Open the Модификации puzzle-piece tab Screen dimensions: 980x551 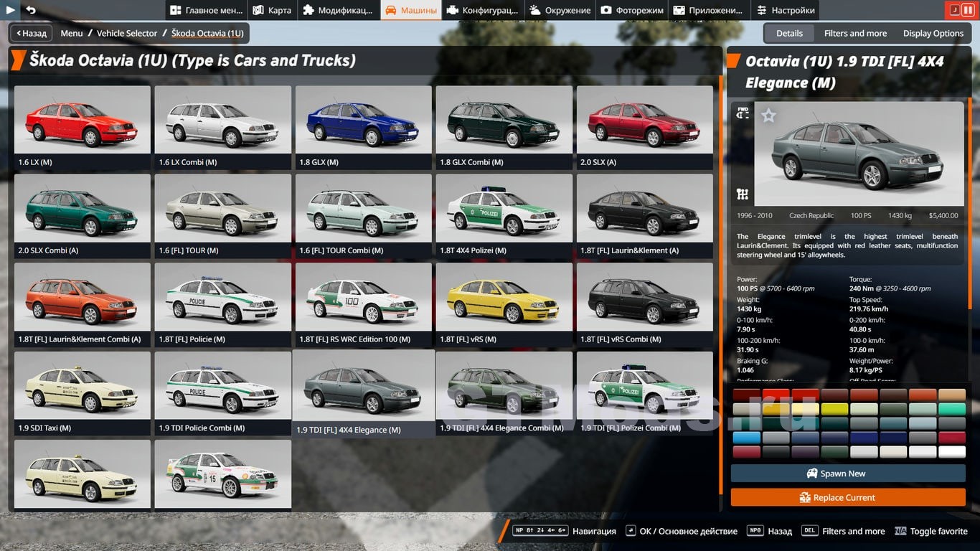[x=338, y=10]
